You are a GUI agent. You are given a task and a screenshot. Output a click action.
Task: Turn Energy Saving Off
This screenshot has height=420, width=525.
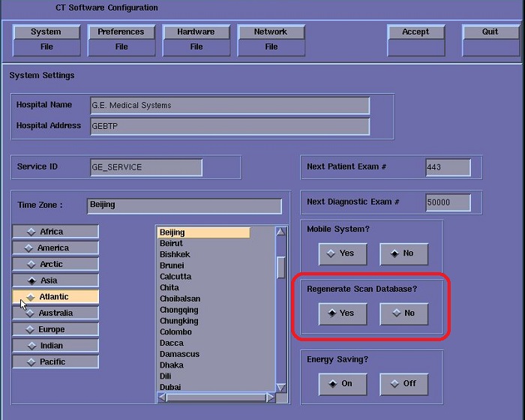point(403,383)
